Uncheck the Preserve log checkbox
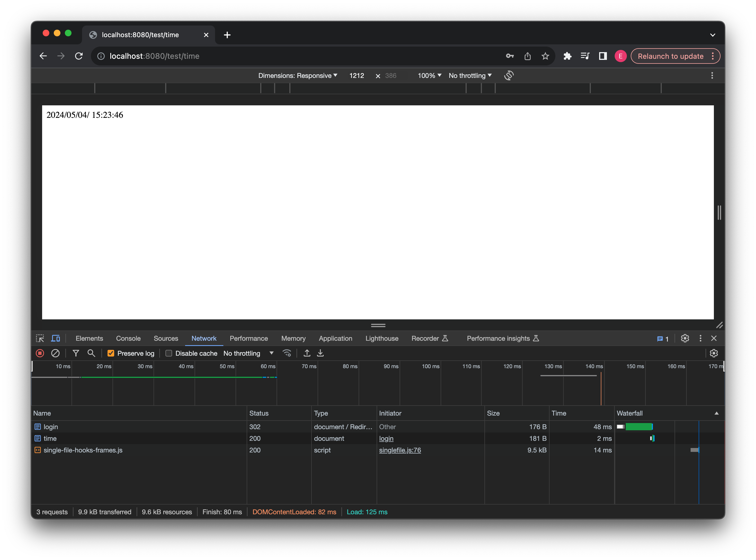Viewport: 756px width, 560px height. [x=111, y=353]
